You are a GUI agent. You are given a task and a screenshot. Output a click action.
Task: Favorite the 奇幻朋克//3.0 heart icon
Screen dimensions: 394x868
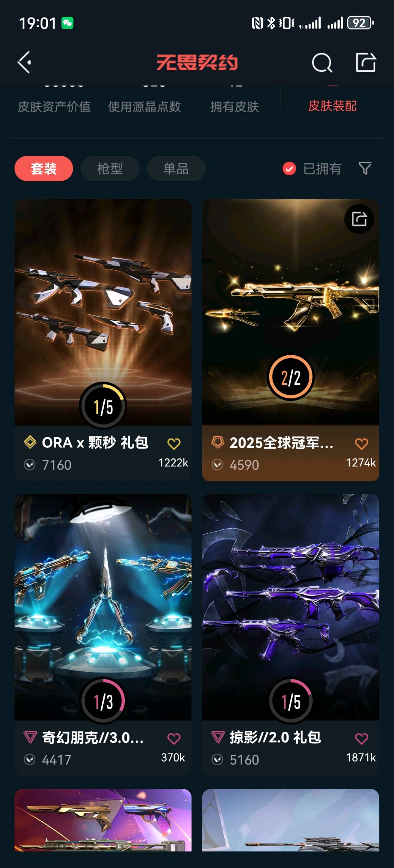(x=174, y=738)
